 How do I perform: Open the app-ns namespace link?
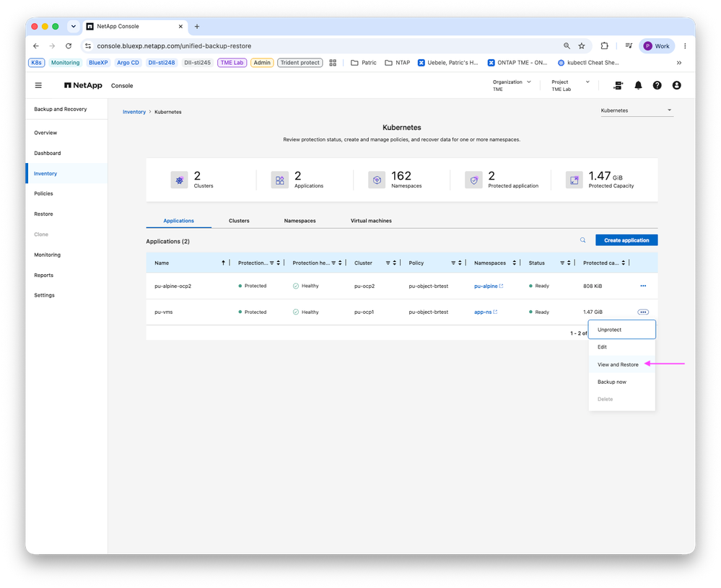point(483,312)
